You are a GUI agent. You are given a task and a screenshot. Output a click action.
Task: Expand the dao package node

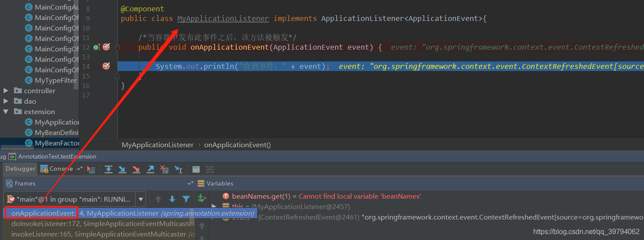pyautogui.click(x=6, y=101)
